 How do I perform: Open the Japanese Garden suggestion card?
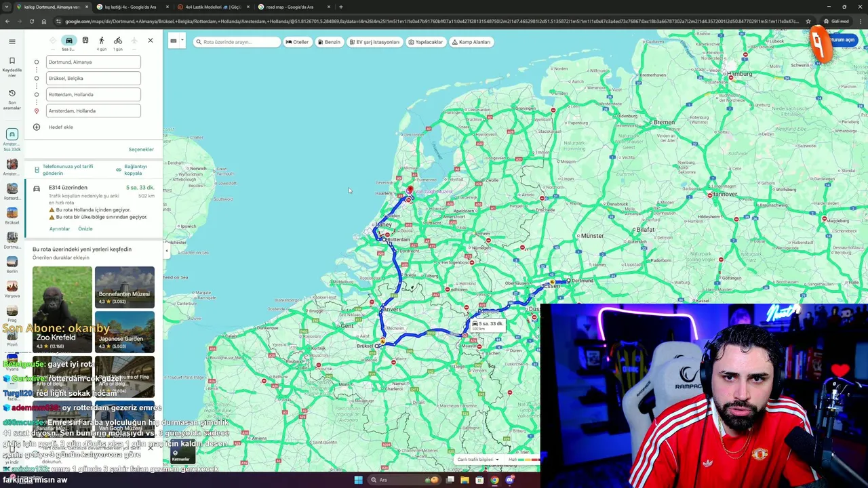tap(125, 332)
